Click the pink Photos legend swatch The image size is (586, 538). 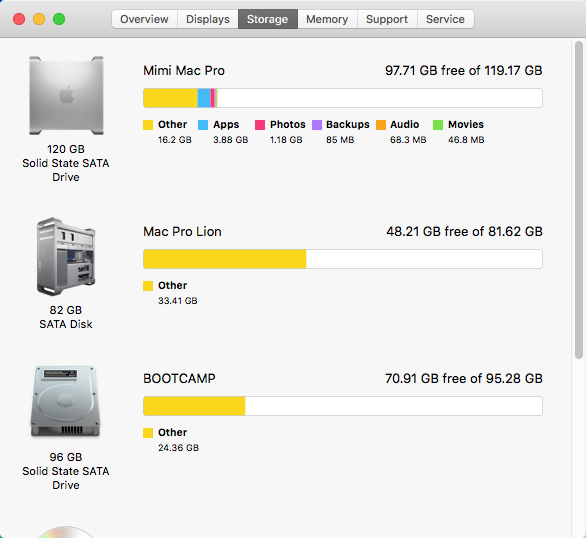click(260, 125)
